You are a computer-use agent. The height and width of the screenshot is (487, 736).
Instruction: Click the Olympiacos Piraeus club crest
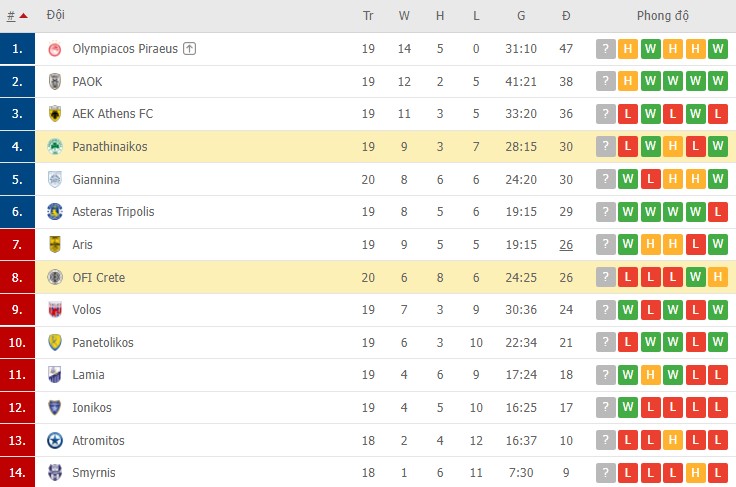[55, 49]
